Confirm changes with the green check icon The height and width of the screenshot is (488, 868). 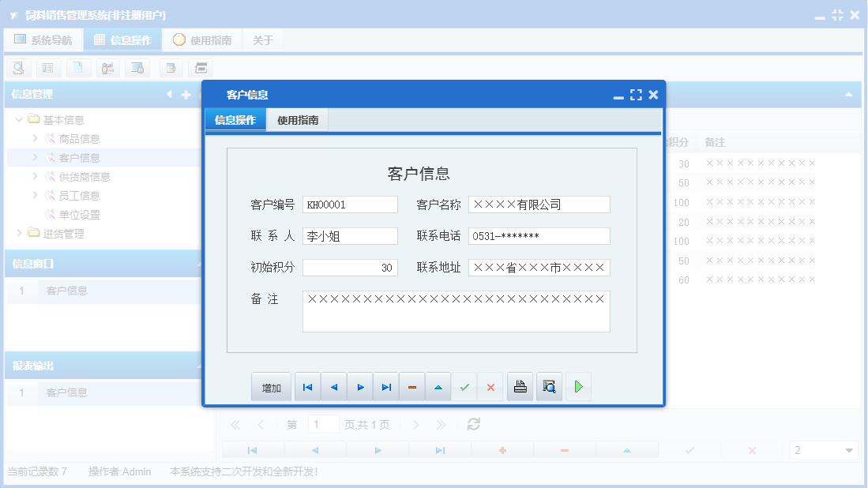click(464, 386)
